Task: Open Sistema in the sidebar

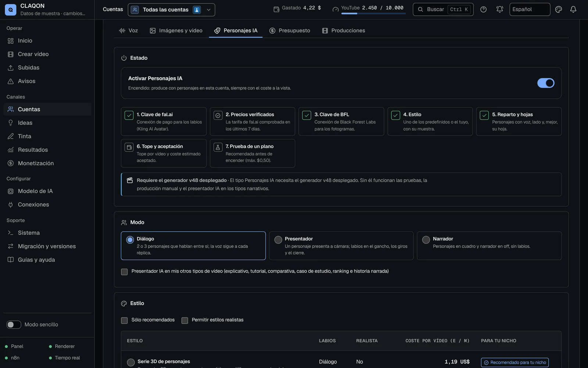Action: (47, 233)
